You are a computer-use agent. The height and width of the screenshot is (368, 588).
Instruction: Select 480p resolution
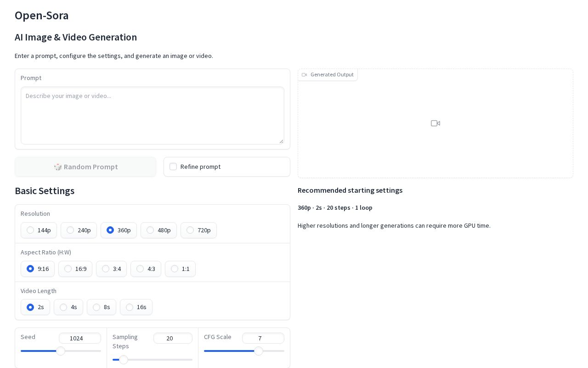coord(158,230)
